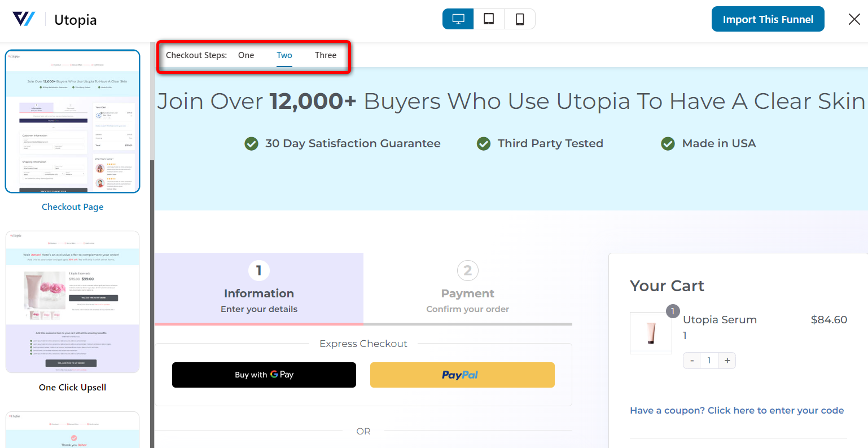Switch to tablet preview mode

click(x=488, y=19)
